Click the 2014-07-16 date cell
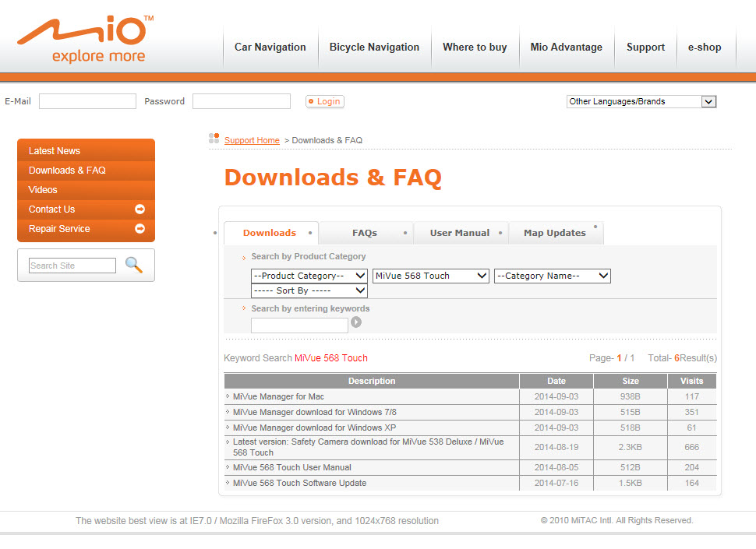 556,483
